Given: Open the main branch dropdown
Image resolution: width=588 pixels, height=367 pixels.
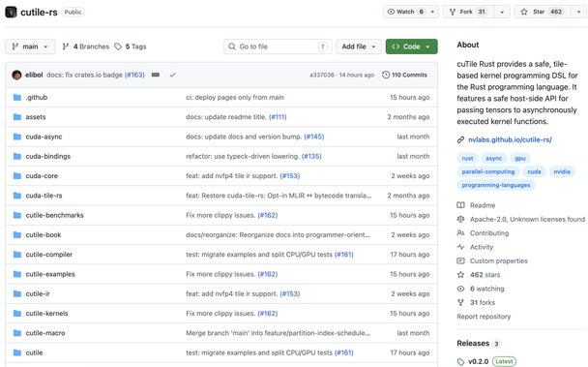Looking at the screenshot, I should tap(30, 46).
